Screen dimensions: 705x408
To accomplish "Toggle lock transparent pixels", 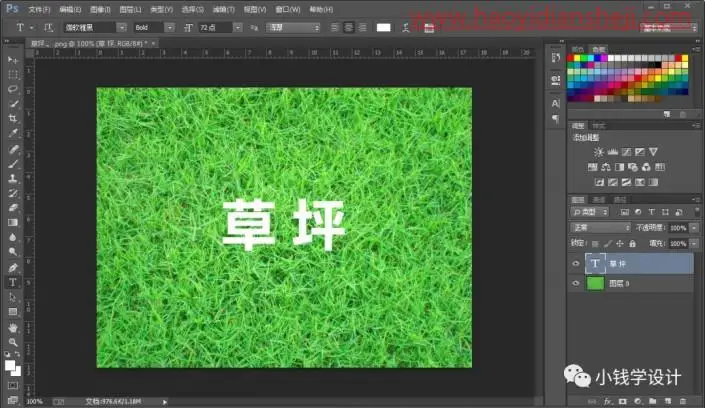I will (595, 244).
